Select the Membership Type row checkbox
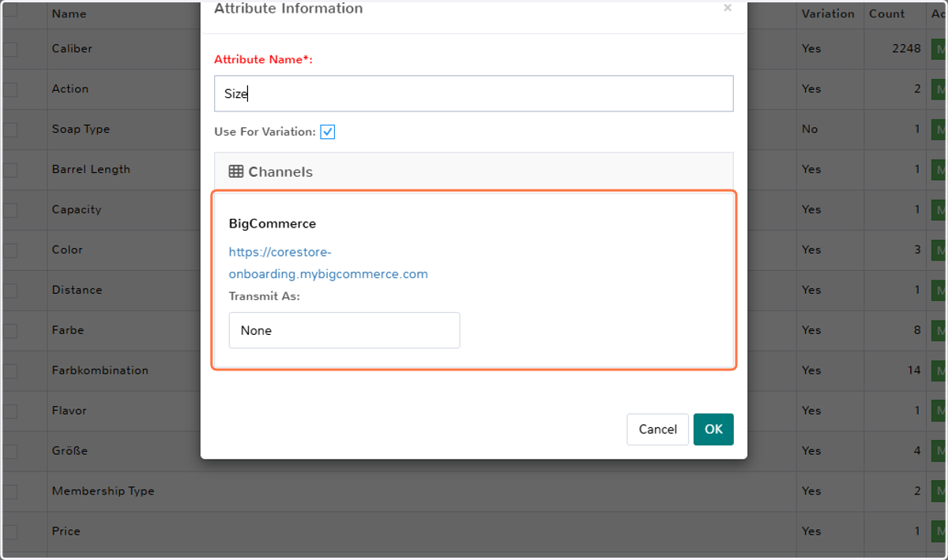Screen dimensions: 948x560 (9, 492)
